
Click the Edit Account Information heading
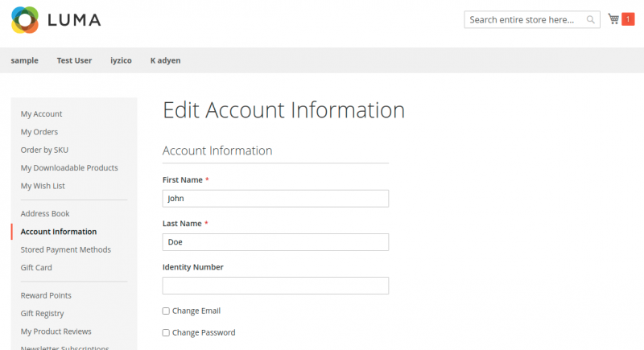coord(284,110)
